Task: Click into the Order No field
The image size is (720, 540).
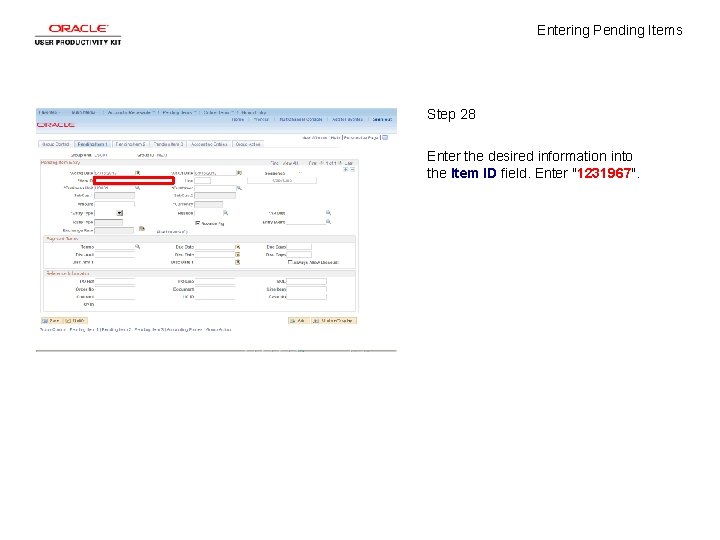Action: point(115,289)
